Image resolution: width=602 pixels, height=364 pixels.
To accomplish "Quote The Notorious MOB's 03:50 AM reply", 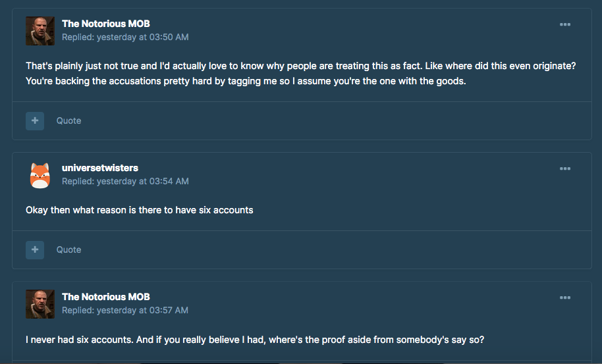I will (68, 121).
